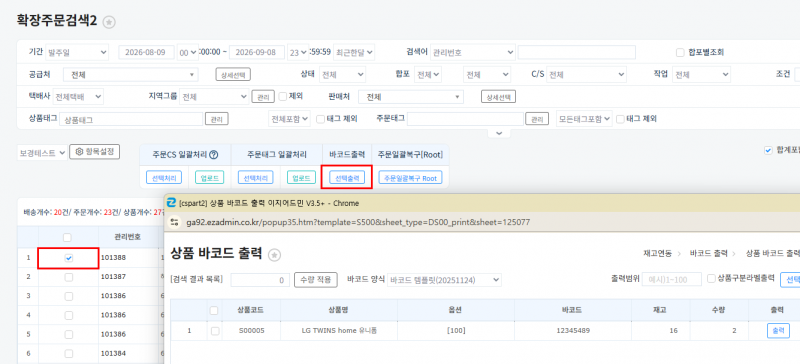Open the 바코드 양식 template dropdown
The image size is (800, 364).
444,280
